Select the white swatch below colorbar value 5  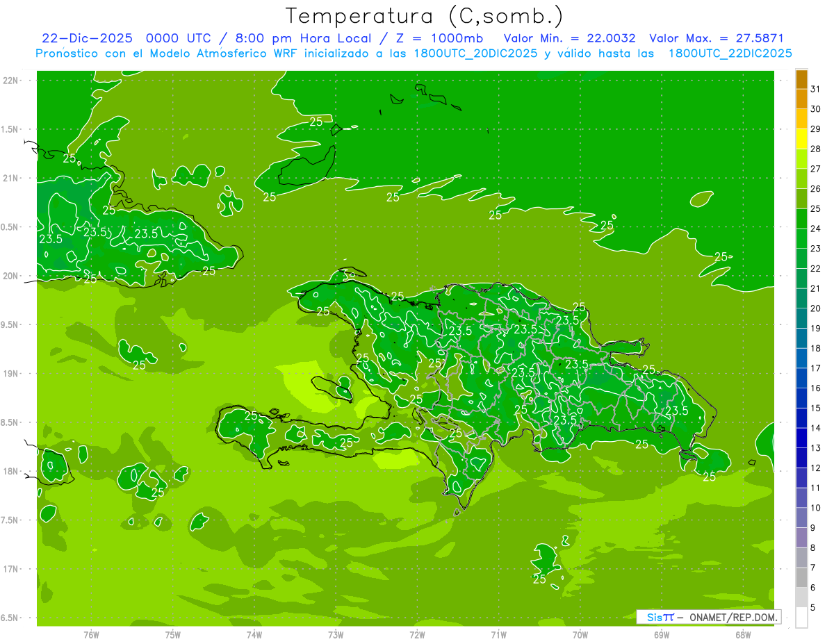coord(801,618)
